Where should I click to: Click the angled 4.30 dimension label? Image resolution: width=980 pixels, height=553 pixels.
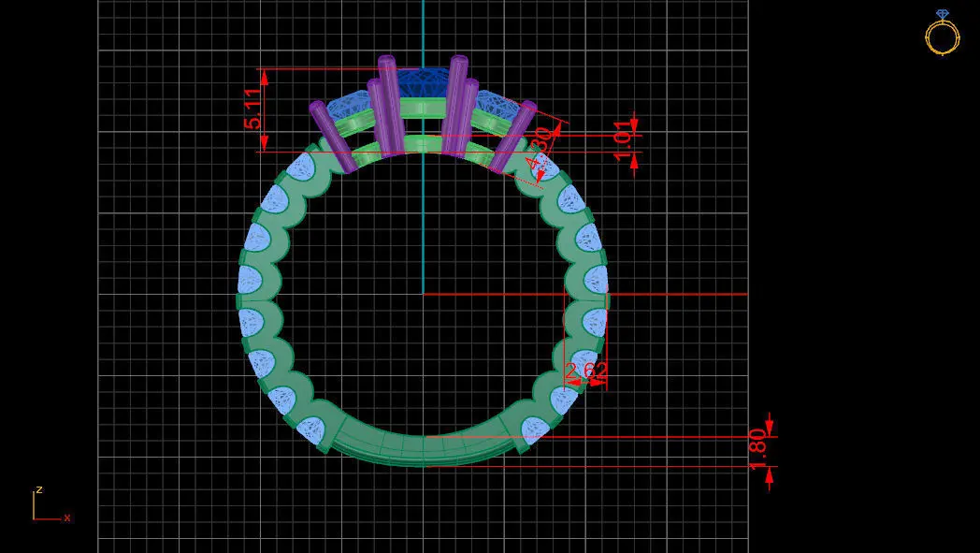pyautogui.click(x=540, y=149)
